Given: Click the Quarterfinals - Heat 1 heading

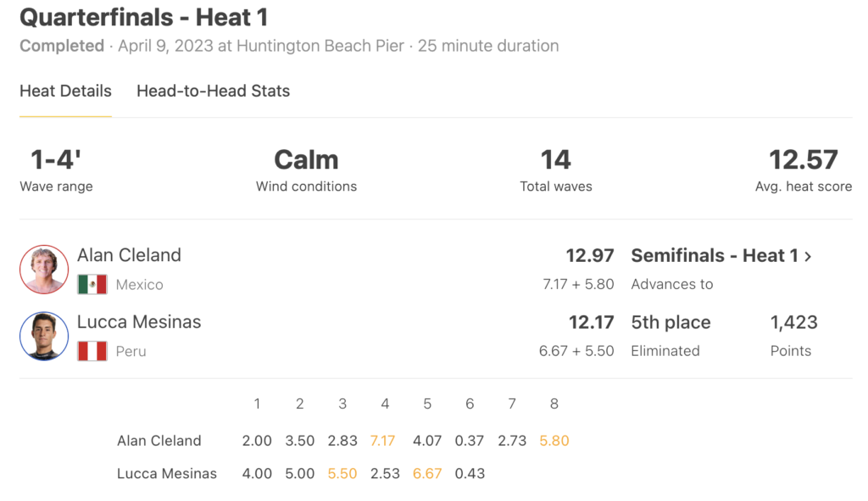Looking at the screenshot, I should 144,17.
